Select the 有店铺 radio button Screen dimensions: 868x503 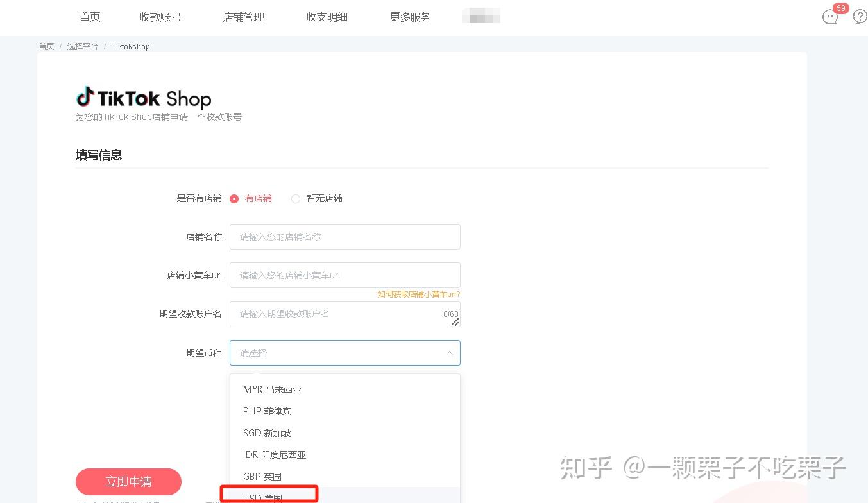coord(234,199)
